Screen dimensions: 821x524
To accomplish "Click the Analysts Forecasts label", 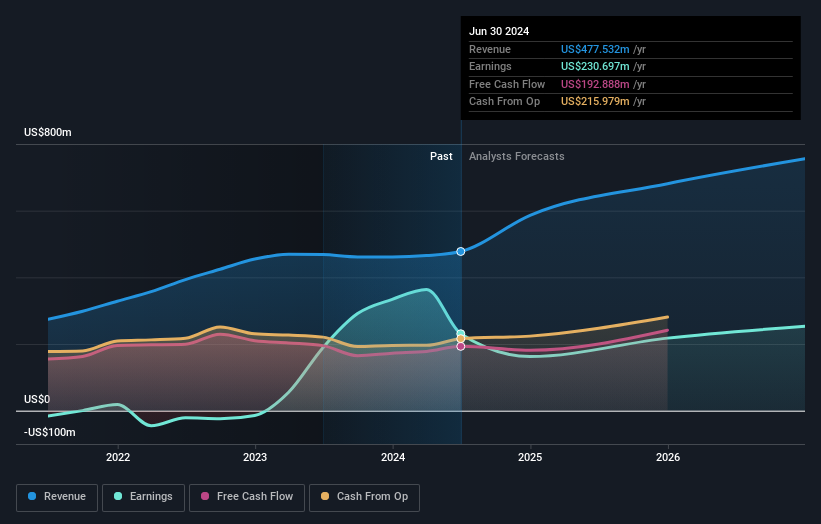I will 517,157.
